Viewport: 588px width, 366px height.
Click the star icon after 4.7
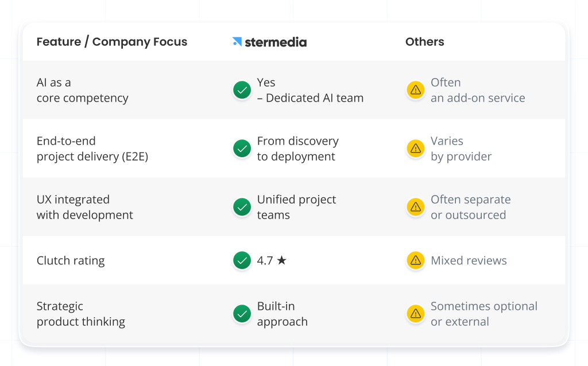pos(281,260)
